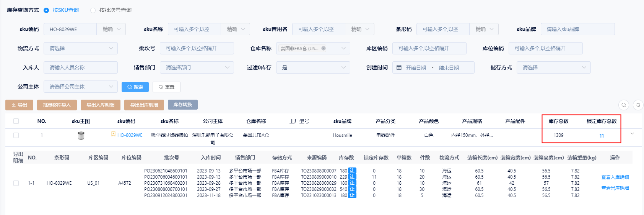644x215 pixels.
Task: Focus the sku曾用名 input field
Action: (x=319, y=29)
